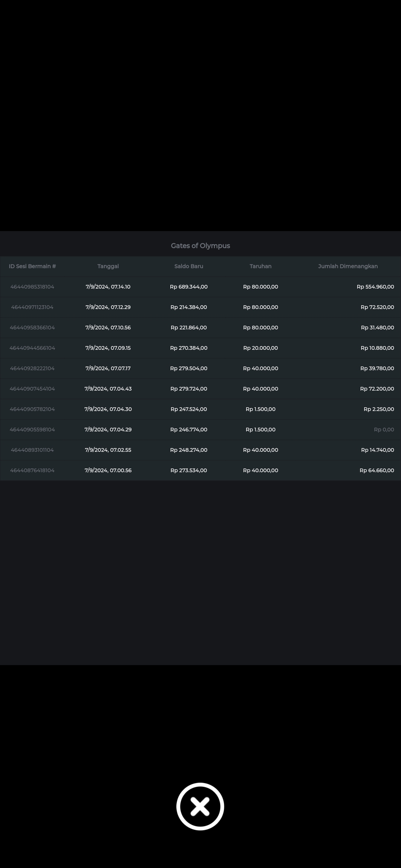Click the Gates of Olympus title
This screenshot has height=868, width=401.
(200, 246)
